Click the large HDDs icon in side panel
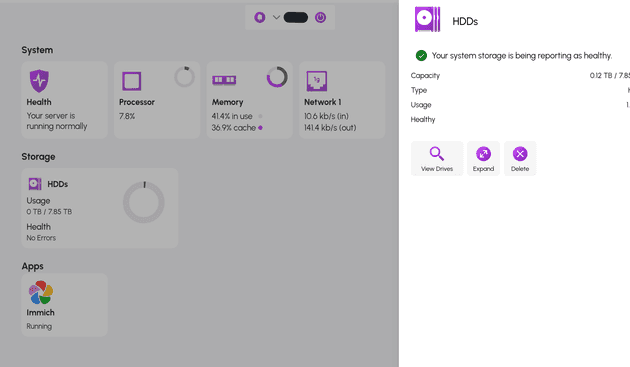 point(427,19)
